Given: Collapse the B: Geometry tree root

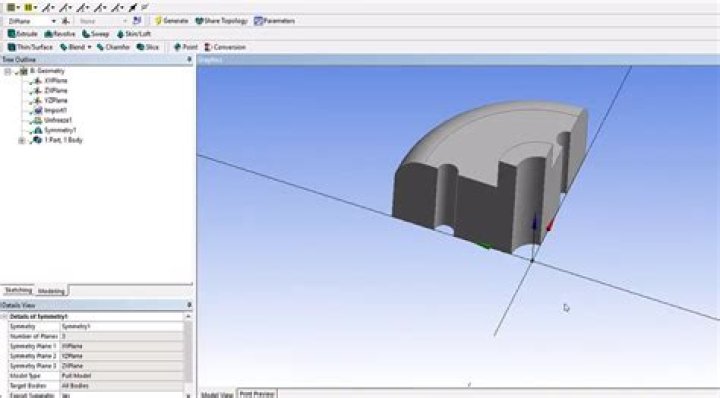Looking at the screenshot, I should [x=8, y=71].
